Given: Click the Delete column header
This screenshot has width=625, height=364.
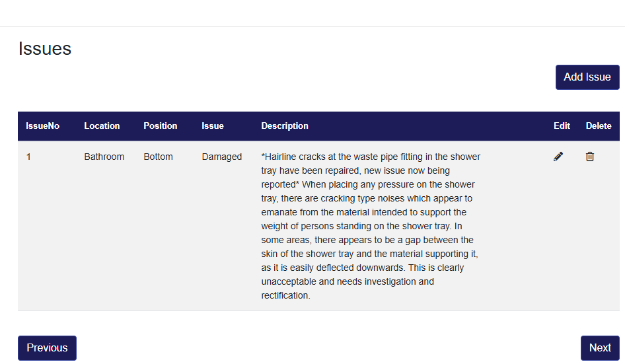Looking at the screenshot, I should [x=599, y=126].
